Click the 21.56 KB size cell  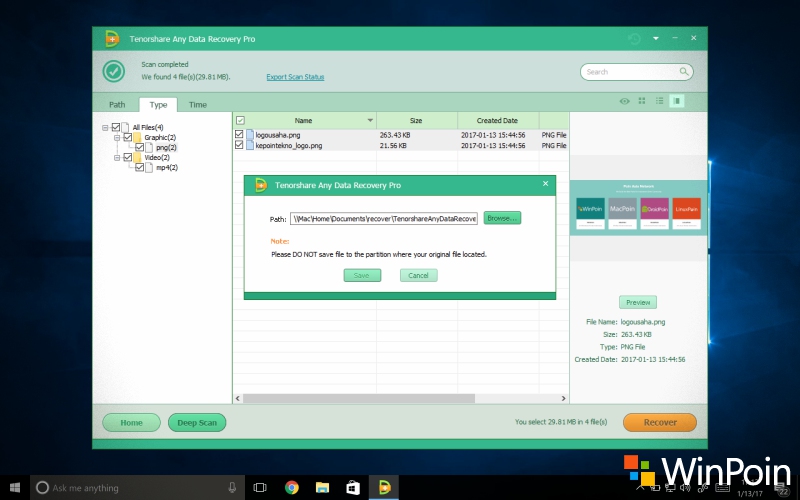click(393, 145)
